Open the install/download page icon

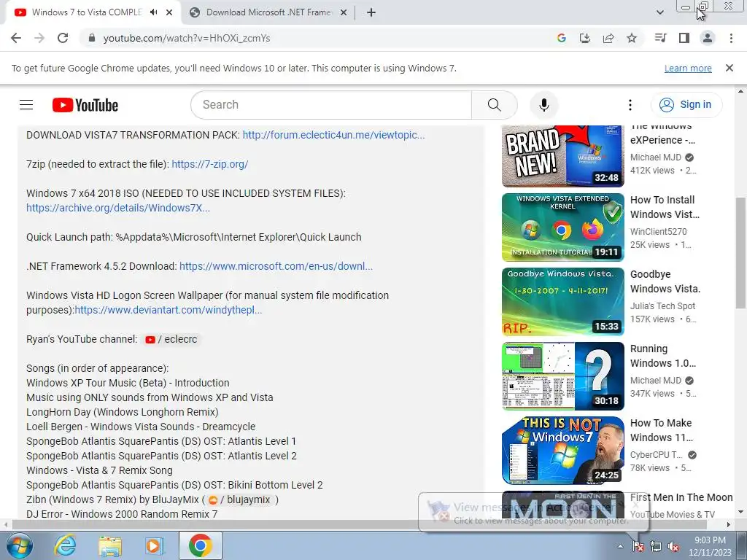(585, 38)
